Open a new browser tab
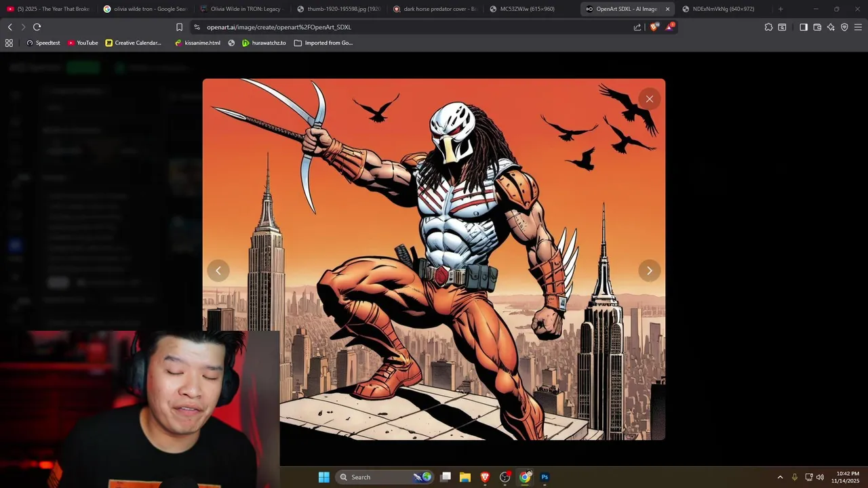 (781, 9)
